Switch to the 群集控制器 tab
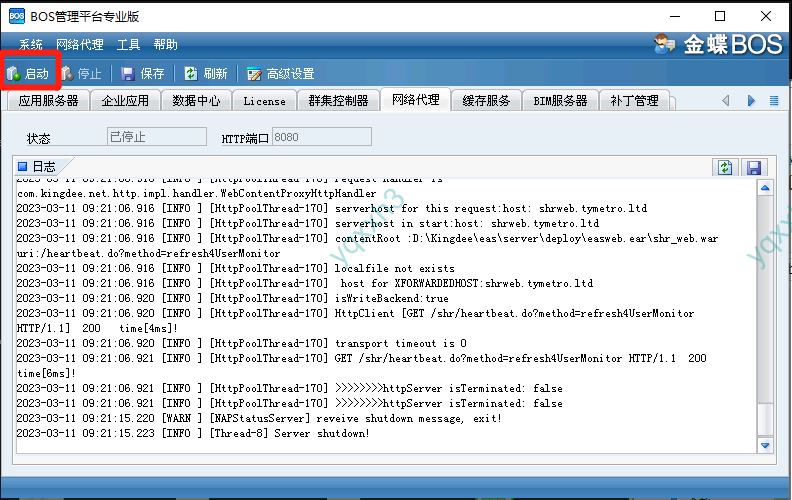Screen dimensions: 792x500 [x=338, y=101]
